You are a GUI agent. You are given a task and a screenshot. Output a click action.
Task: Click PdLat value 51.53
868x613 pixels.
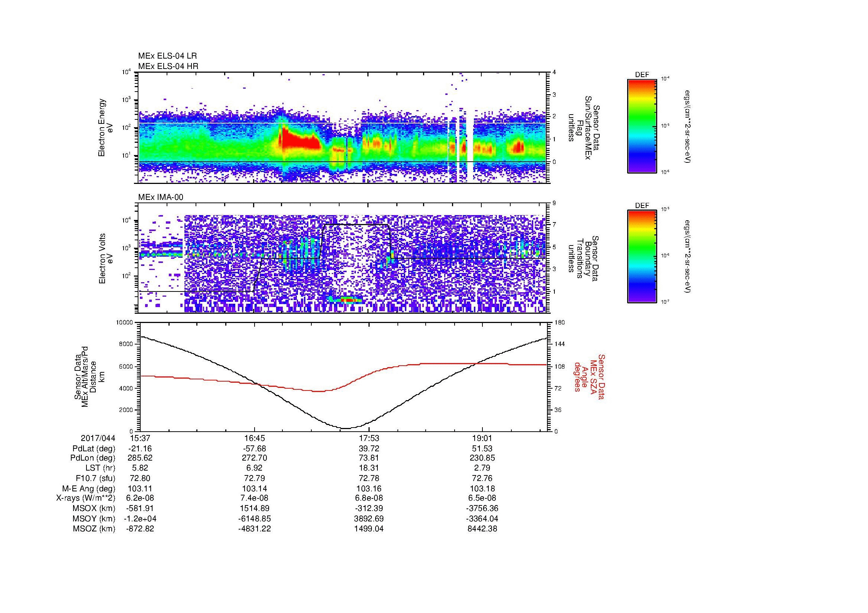coord(482,448)
